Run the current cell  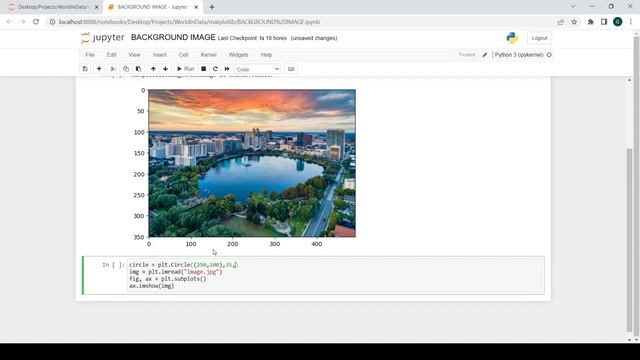(185, 69)
